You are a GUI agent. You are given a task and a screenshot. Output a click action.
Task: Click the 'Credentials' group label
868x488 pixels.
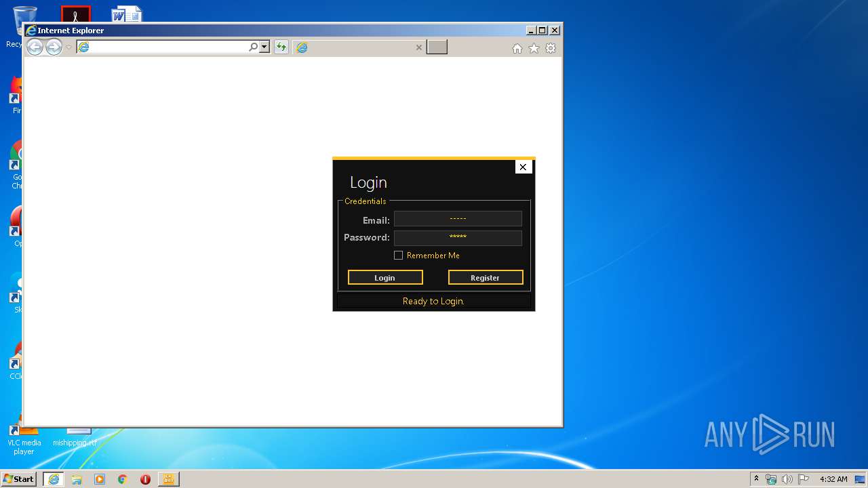366,201
